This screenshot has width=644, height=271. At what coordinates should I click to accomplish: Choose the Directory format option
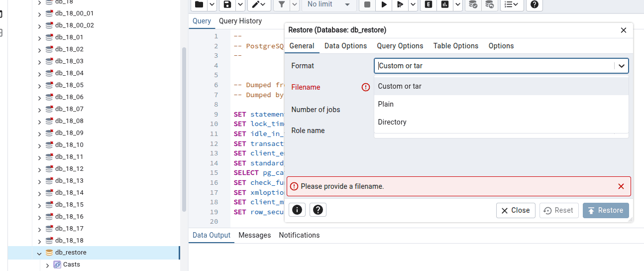[x=501, y=122]
